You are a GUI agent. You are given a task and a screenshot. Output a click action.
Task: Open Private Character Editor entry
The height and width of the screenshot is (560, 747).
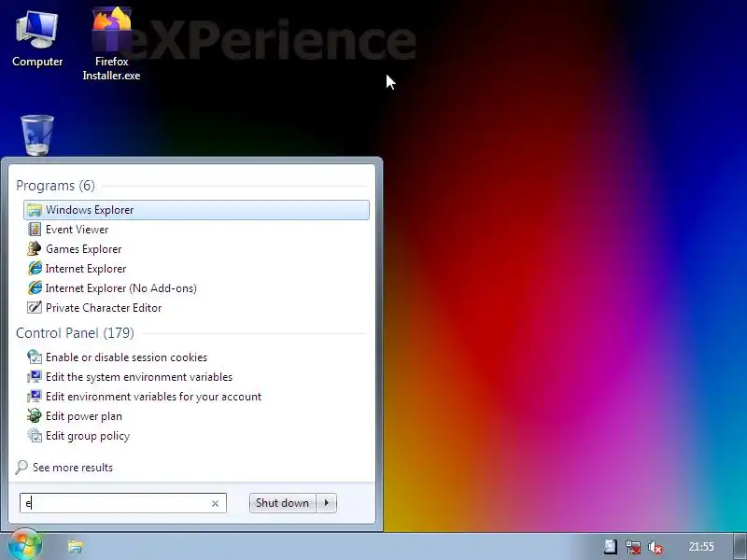[196, 308]
